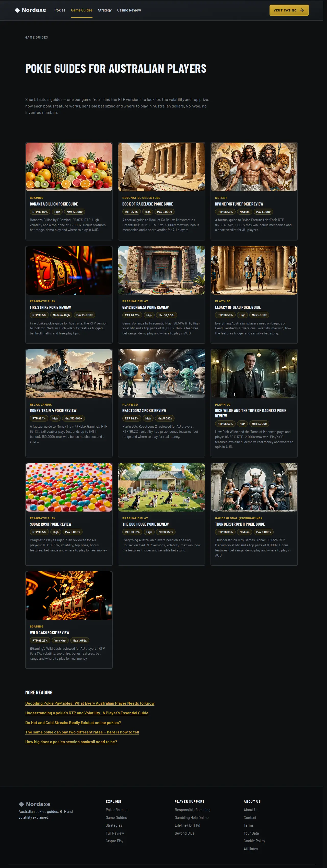This screenshot has height=868, width=327.
Task: Open Gambling Help Online footer link
Action: click(x=192, y=817)
